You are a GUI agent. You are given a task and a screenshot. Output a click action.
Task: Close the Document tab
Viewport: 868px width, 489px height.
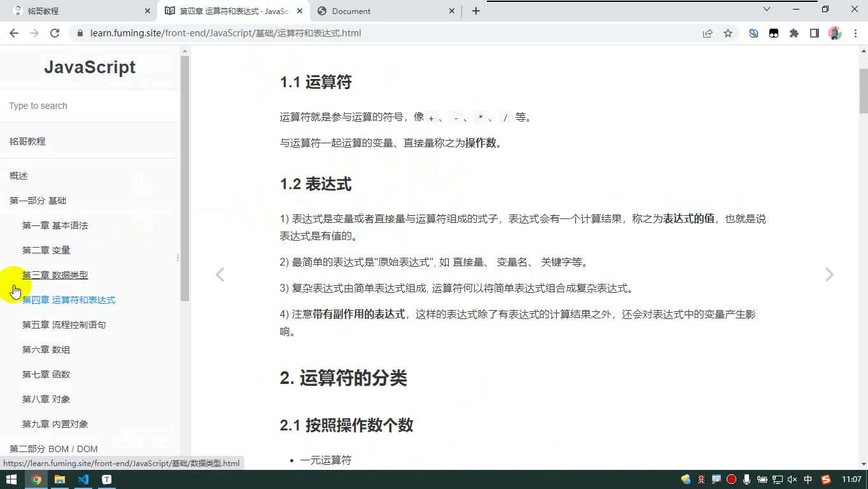coord(452,11)
